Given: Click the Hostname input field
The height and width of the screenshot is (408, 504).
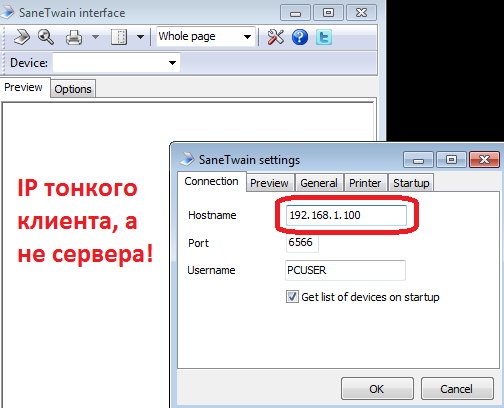Looking at the screenshot, I should click(x=346, y=215).
